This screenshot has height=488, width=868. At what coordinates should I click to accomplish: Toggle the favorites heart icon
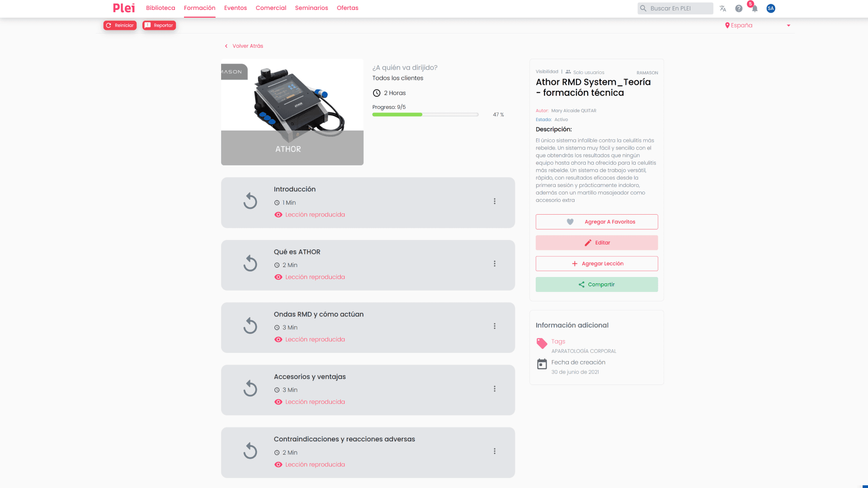coord(570,222)
